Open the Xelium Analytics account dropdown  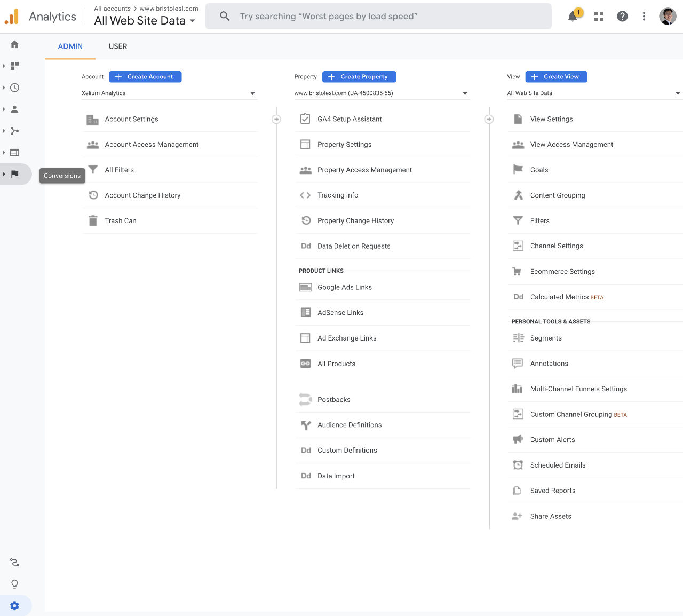click(169, 93)
